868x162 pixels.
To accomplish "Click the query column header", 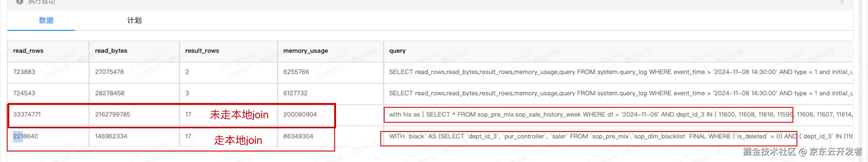I will [x=397, y=51].
